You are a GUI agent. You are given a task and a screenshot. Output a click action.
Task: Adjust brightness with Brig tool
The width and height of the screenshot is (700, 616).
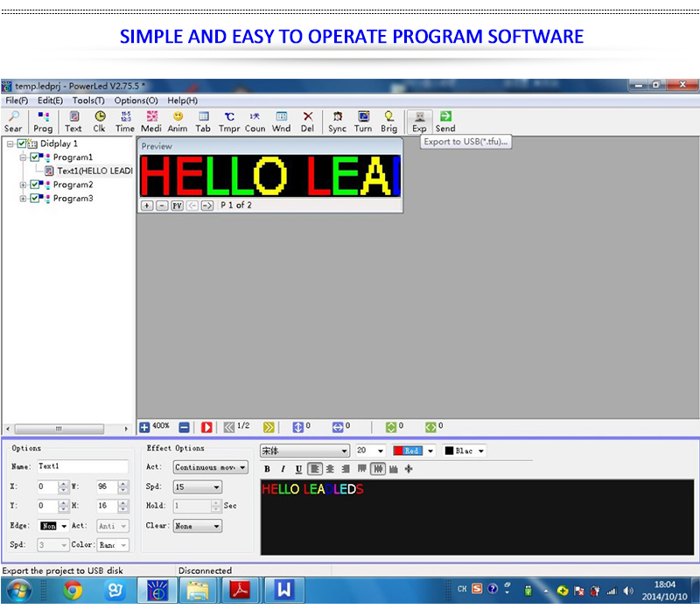point(388,122)
